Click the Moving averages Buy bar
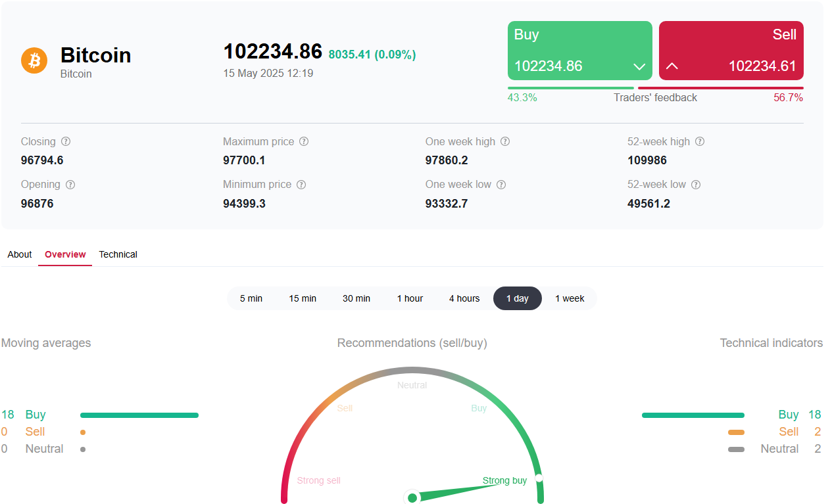The width and height of the screenshot is (832, 504). click(139, 415)
